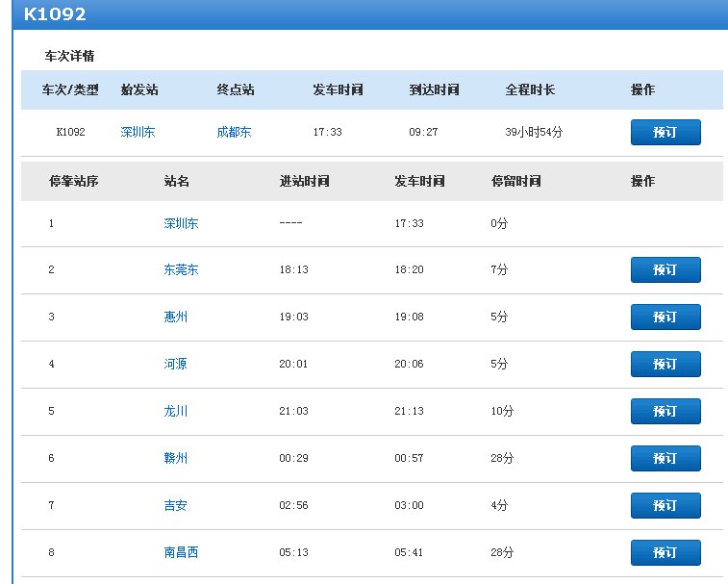Click the K1092 title header
Viewport: 728px width, 584px height.
point(55,14)
